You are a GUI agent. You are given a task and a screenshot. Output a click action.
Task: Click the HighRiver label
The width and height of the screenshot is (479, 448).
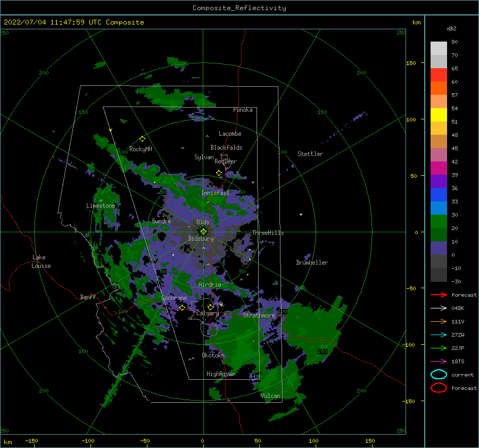(x=221, y=374)
